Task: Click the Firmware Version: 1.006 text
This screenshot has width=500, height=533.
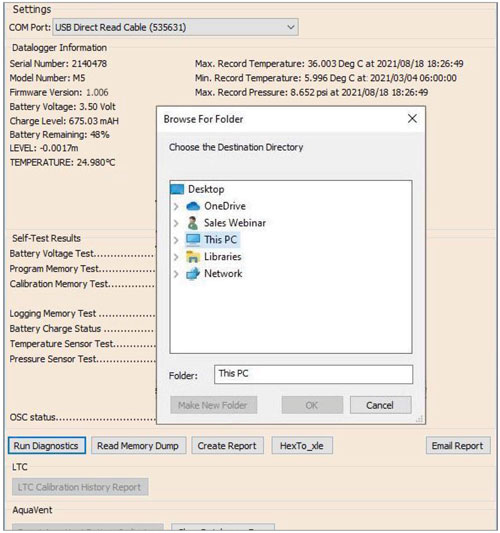Action: point(59,92)
